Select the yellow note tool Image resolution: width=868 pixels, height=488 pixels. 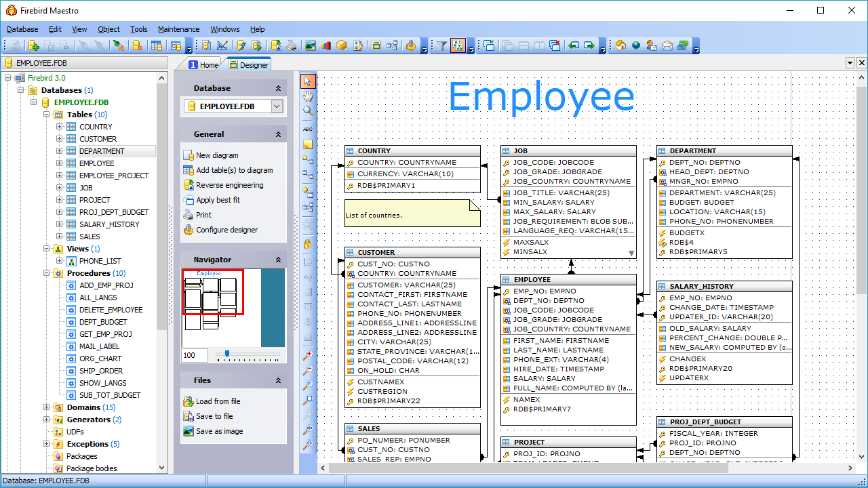pos(308,144)
